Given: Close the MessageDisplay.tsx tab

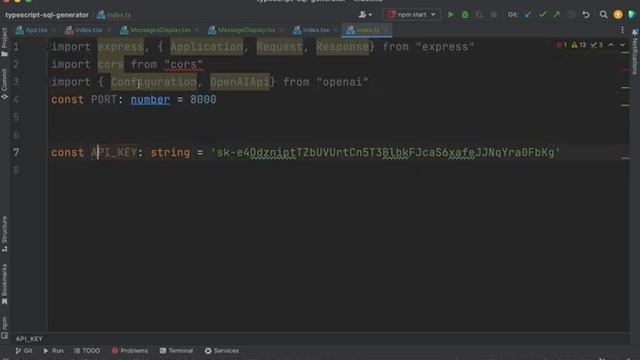Looking at the screenshot, I should (282, 30).
